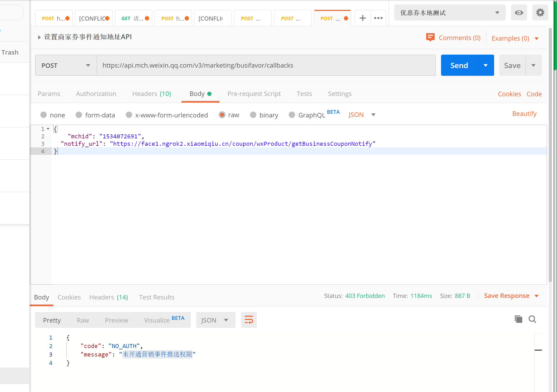557x392 pixels.
Task: Open the response Headers (14) tab
Action: (x=109, y=297)
